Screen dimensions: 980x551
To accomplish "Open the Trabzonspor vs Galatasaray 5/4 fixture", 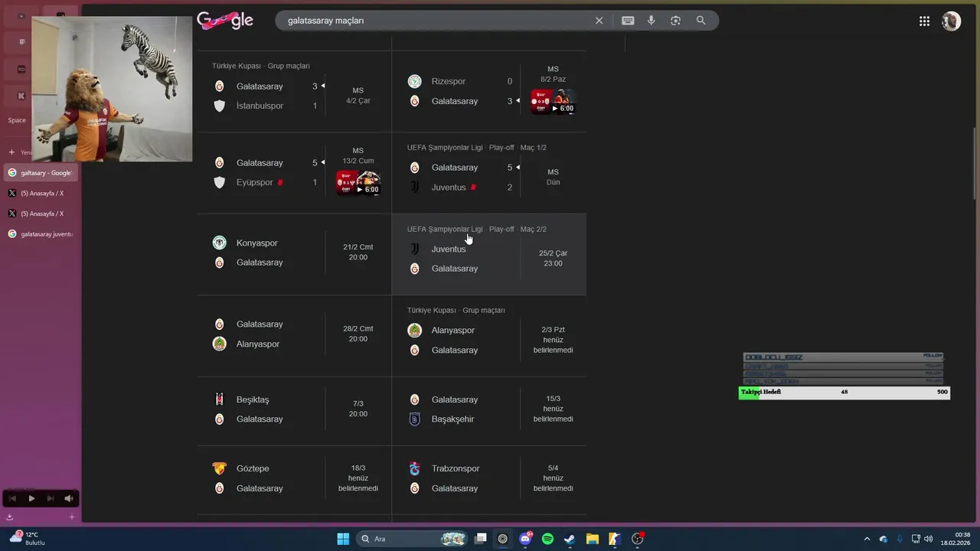I will [489, 479].
